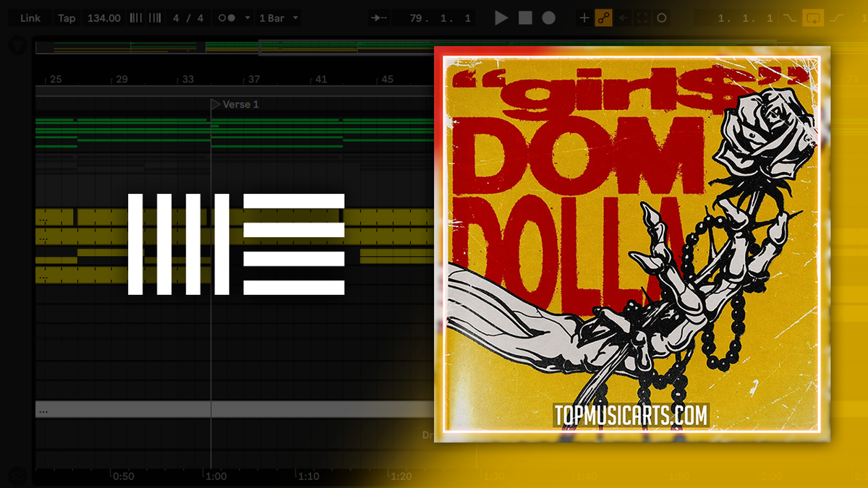Click the horizontal scrollbar at the bottom

[x=217, y=410]
